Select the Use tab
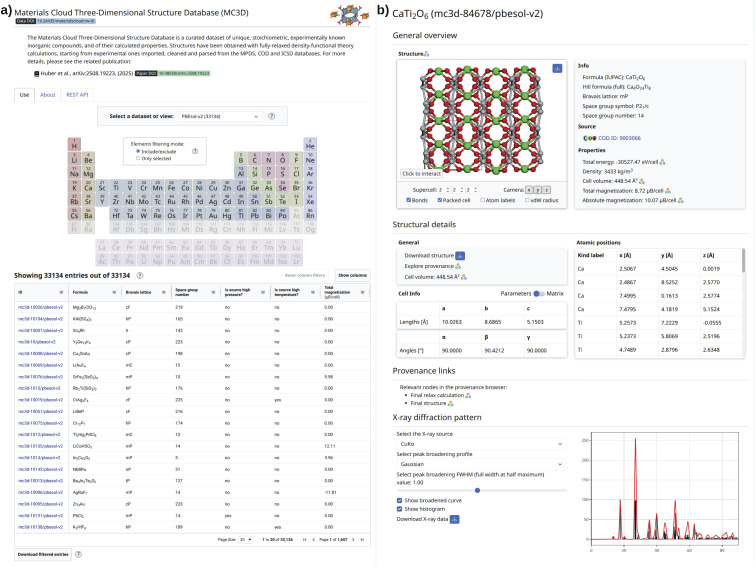The image size is (756, 567). (24, 95)
